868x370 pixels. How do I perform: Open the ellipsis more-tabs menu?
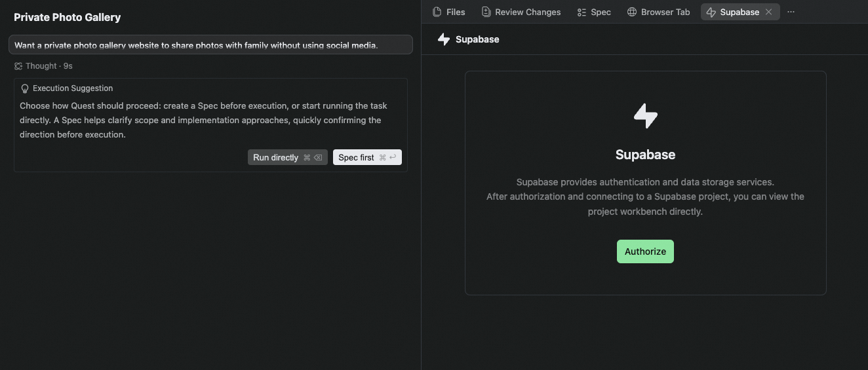pos(791,12)
